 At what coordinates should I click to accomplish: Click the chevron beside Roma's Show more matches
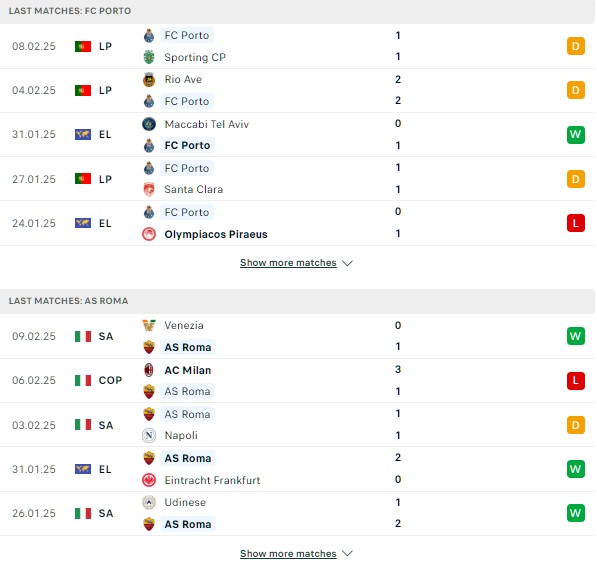347,553
